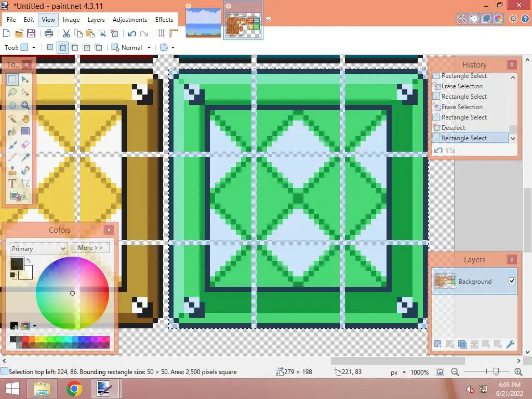
Task: Toggle the Layers window button
Action: [x=486, y=19]
